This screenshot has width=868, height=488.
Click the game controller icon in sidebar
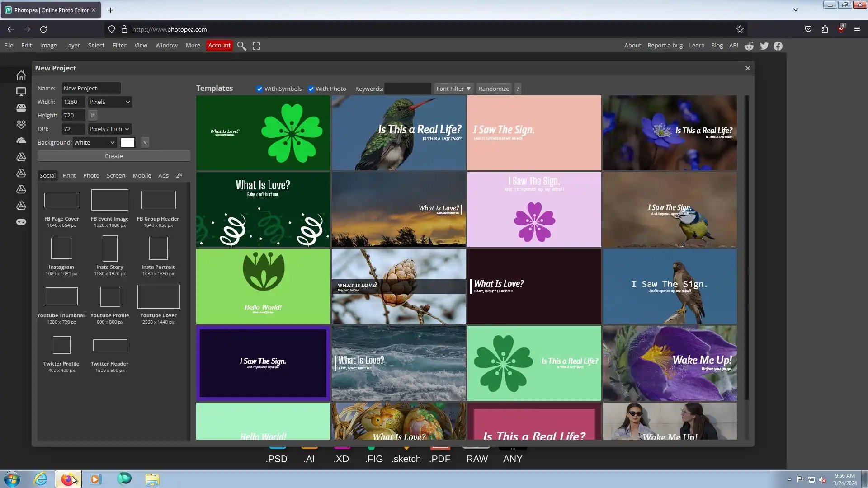pyautogui.click(x=21, y=222)
